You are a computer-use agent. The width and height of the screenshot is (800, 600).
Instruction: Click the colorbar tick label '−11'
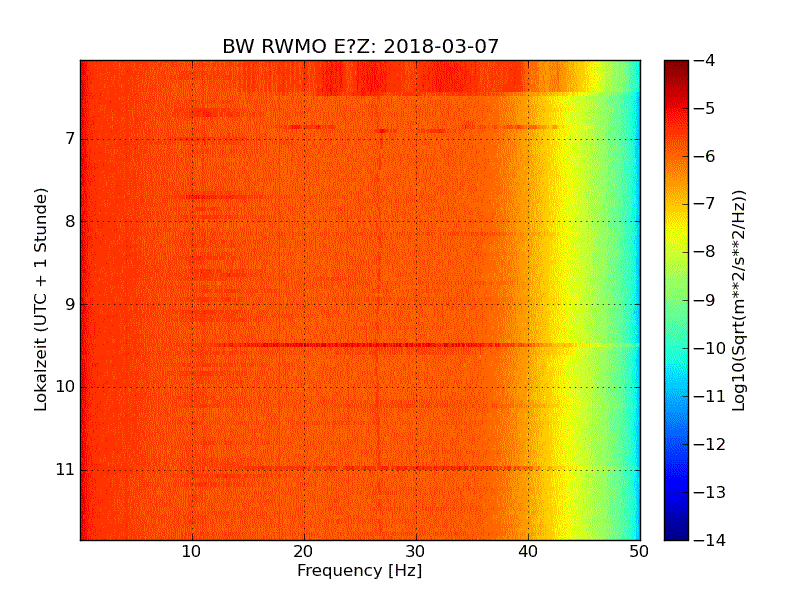tap(710, 396)
